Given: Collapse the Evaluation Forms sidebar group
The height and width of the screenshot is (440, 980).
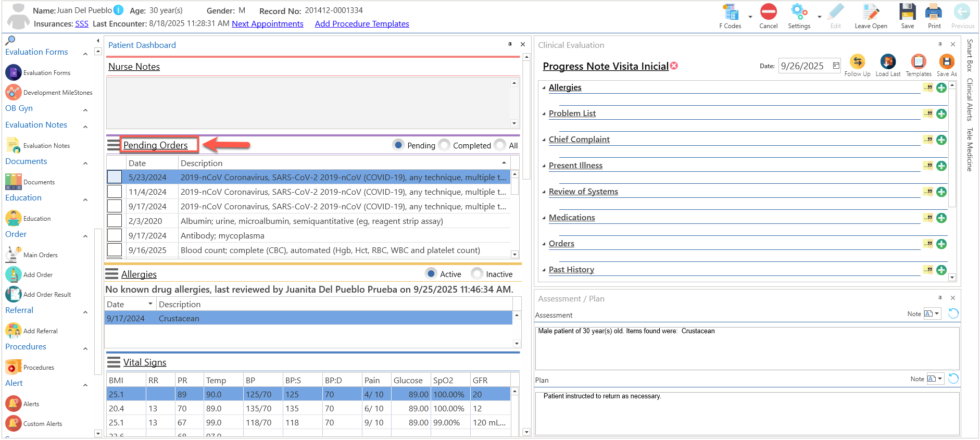Looking at the screenshot, I should [85, 53].
